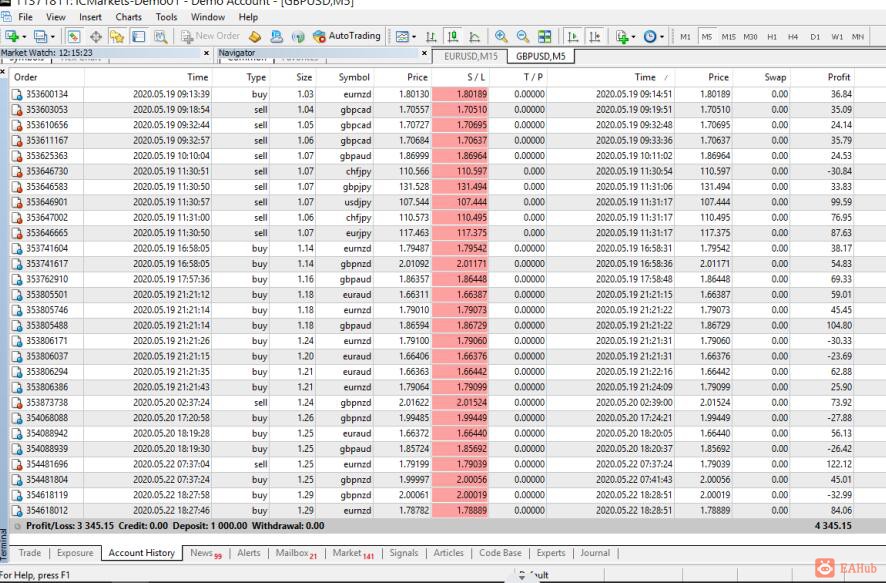Viewport: 886px width, 583px height.
Task: Switch to the W1 timeframe
Action: tap(837, 37)
